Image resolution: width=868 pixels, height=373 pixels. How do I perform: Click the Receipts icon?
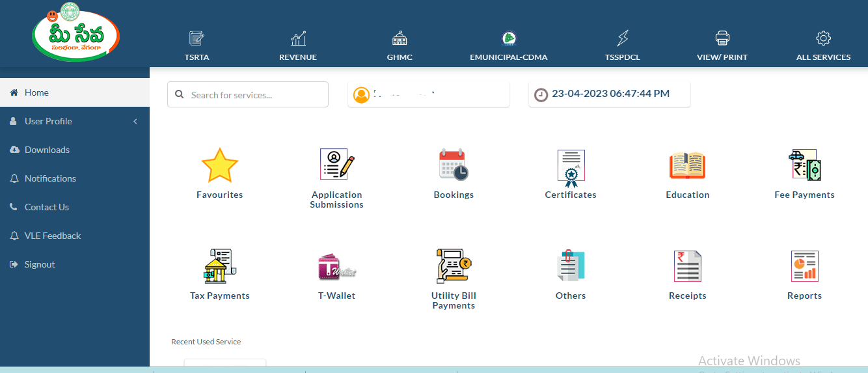click(x=687, y=266)
